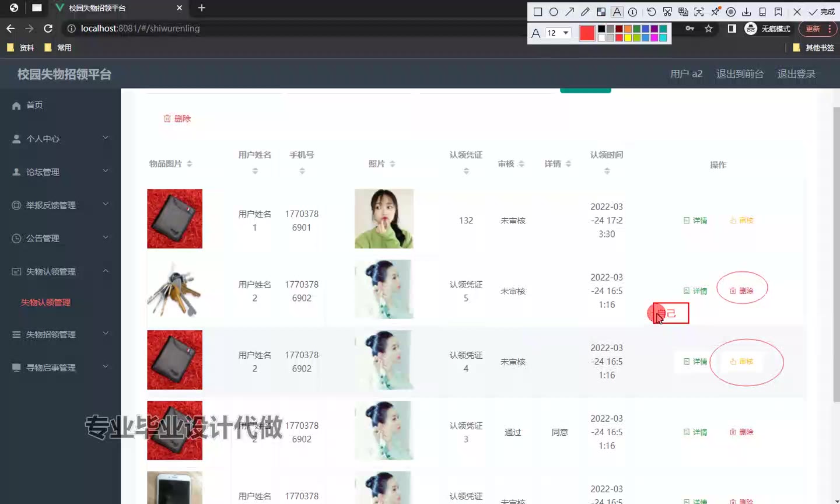
Task: Go back in the browser
Action: (x=10, y=28)
